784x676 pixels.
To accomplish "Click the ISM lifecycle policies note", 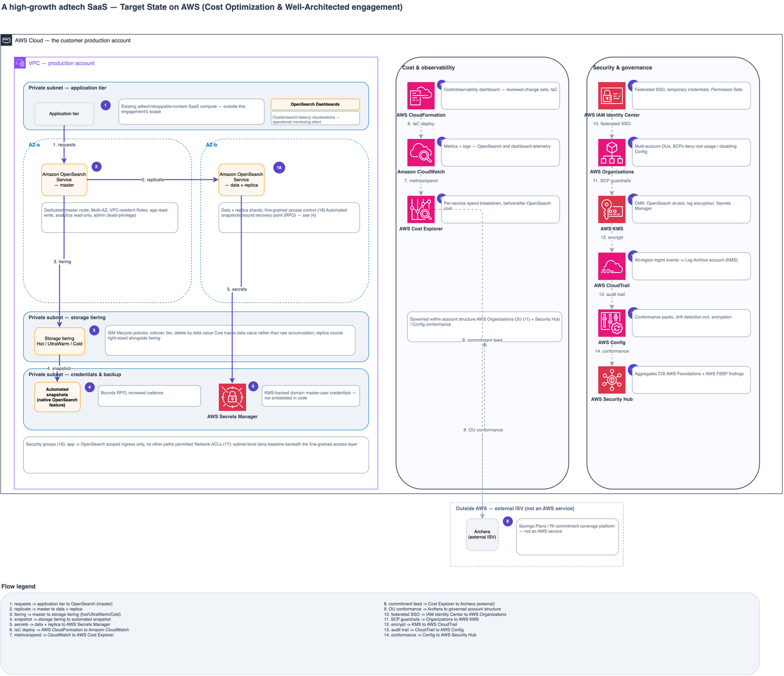I will click(x=230, y=340).
